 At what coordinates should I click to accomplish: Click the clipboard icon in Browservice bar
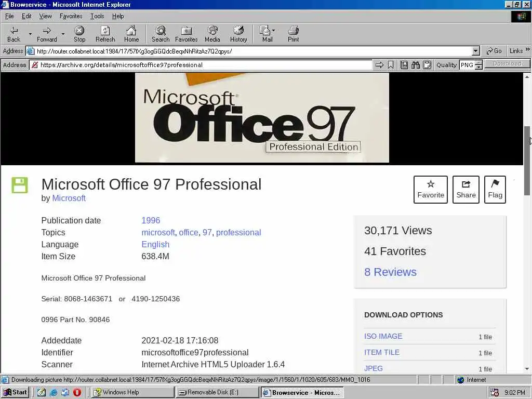click(x=427, y=65)
